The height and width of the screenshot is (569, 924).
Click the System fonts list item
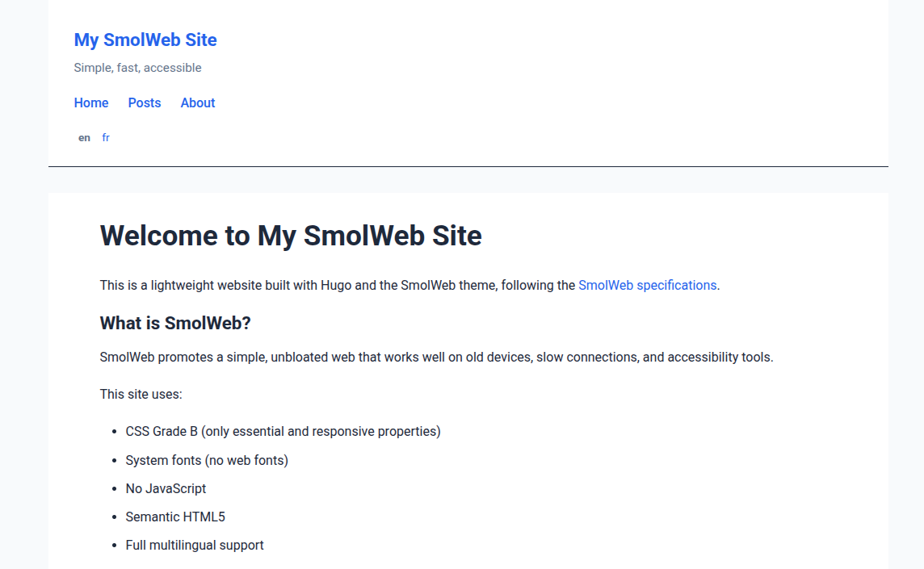pos(207,460)
